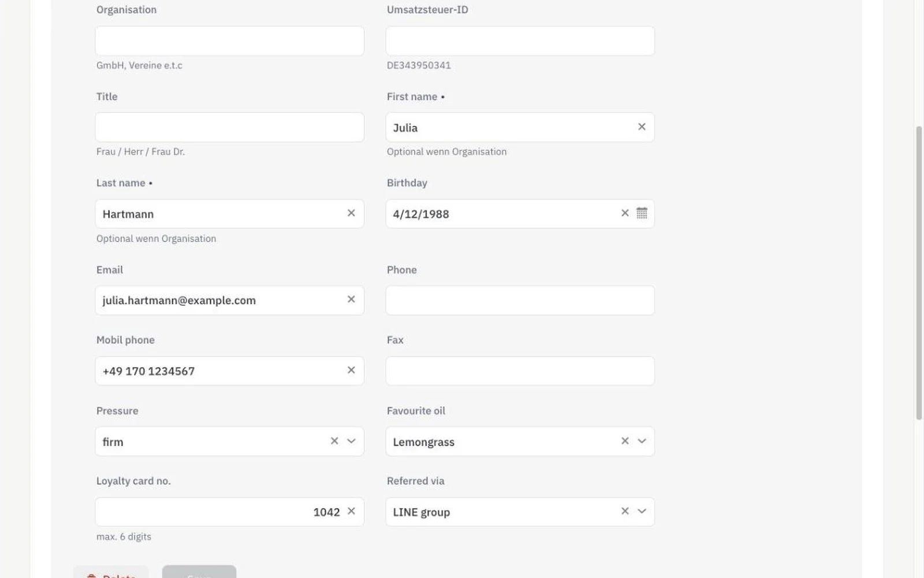Click the page vertical scrollbar
The width and height of the screenshot is (924, 578).
[x=919, y=273]
